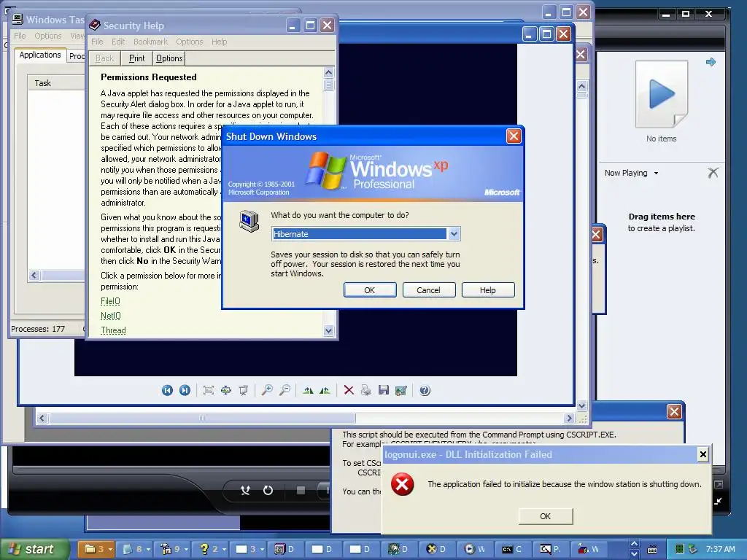Select the Applications tab in Task Manager
Viewport: 747px width, 560px height.
40,55
